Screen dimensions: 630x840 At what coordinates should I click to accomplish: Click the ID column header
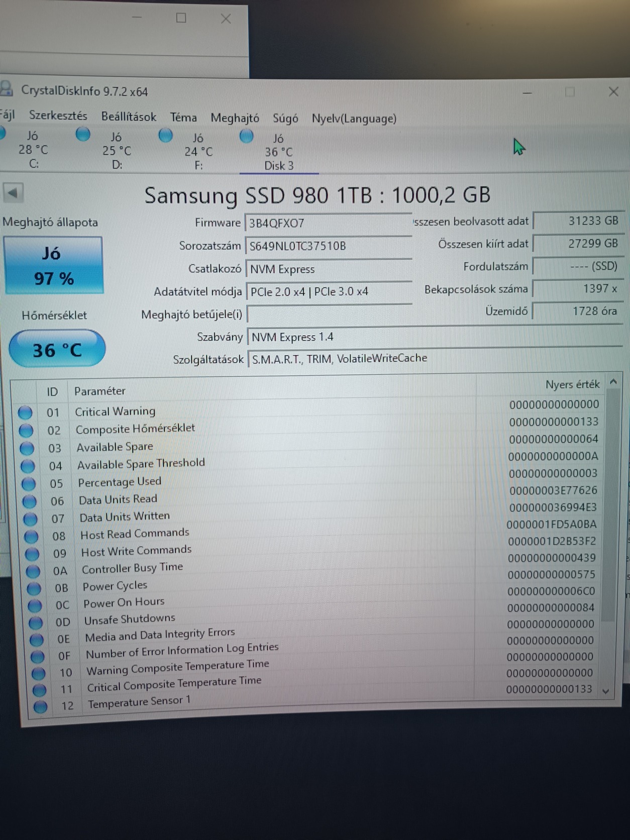52,391
